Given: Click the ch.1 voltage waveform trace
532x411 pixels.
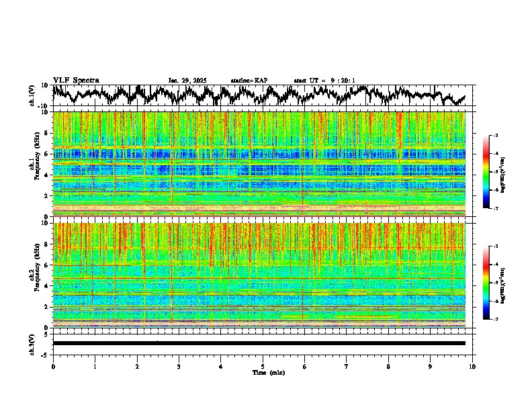Looking at the screenshot, I should [259, 95].
